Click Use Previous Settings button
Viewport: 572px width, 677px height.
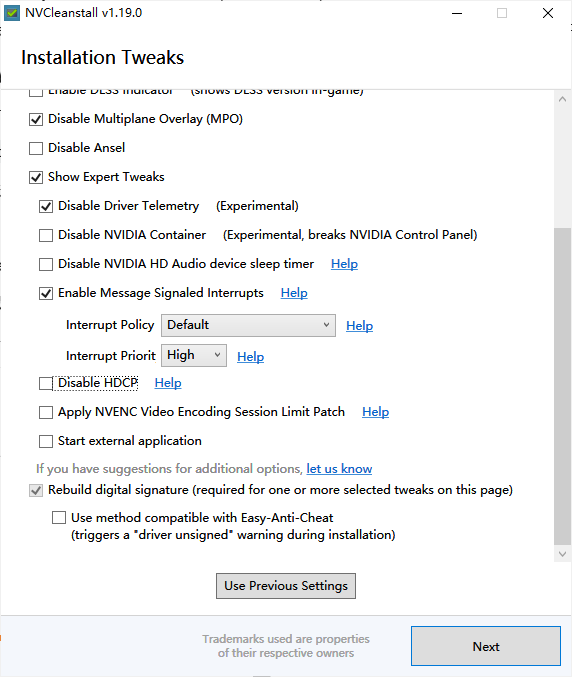point(286,586)
